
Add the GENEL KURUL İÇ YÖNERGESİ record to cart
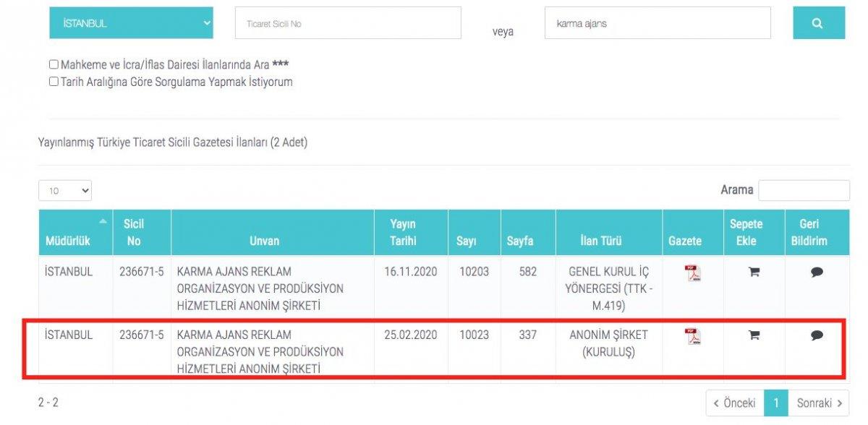(x=752, y=272)
